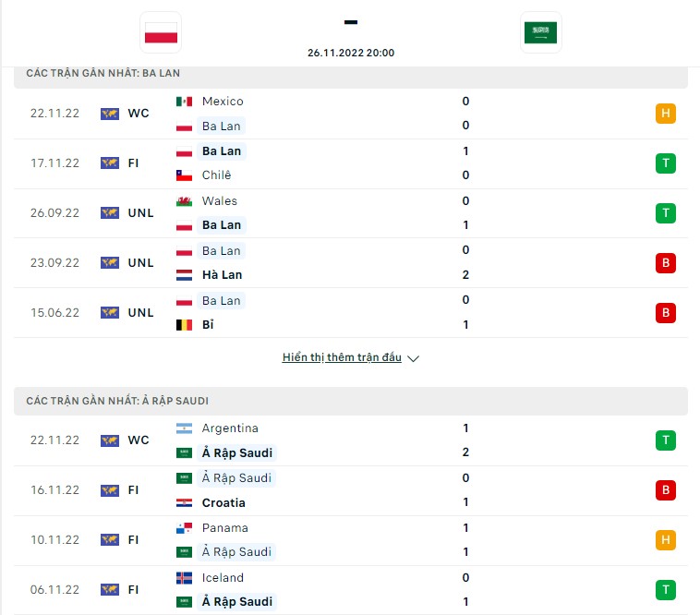Image resolution: width=700 pixels, height=615 pixels.
Task: Click the green T win badge for Chilê match
Action: coord(665,163)
